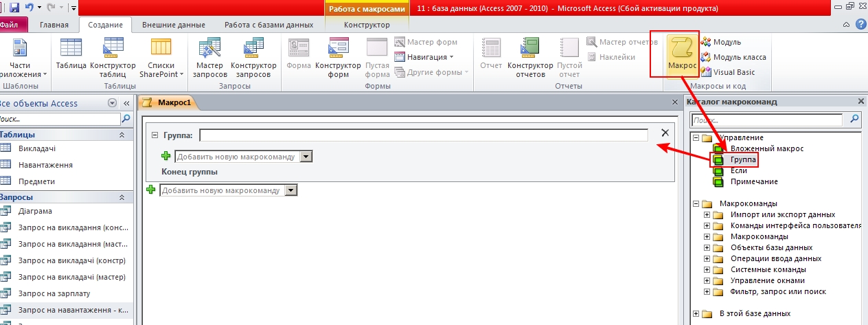The image size is (868, 325).
Task: Expand Системные команды folder
Action: [707, 269]
